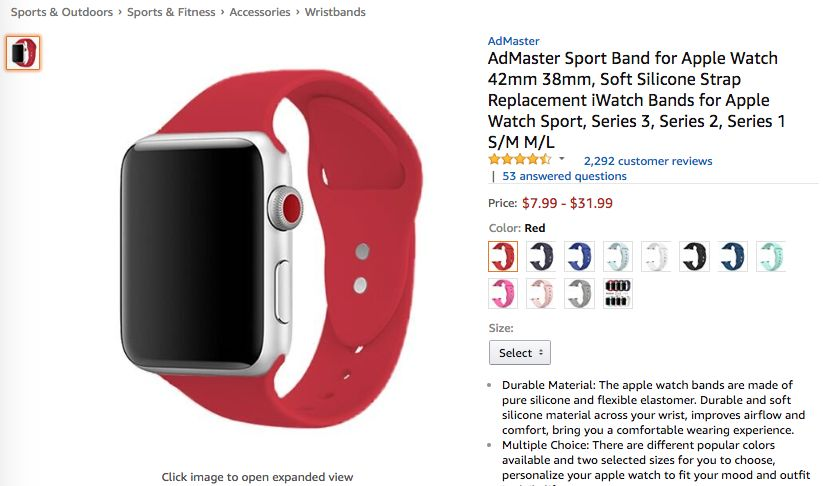Choose the light pink sand band swatch
Image resolution: width=823 pixels, height=486 pixels.
coord(541,293)
